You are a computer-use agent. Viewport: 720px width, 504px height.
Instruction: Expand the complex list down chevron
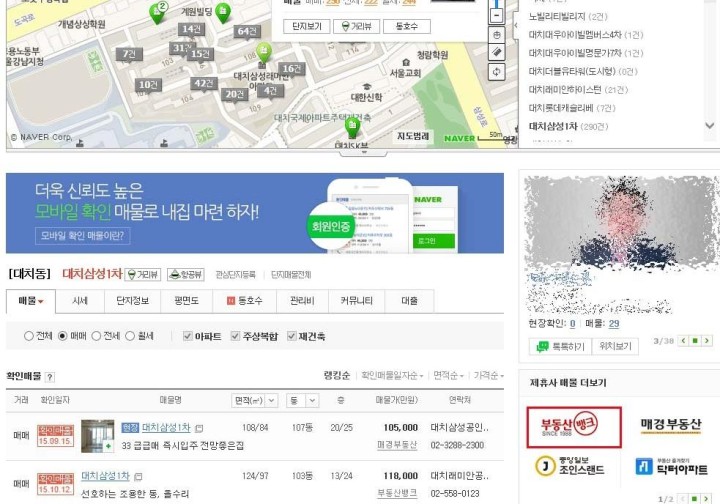[x=709, y=125]
